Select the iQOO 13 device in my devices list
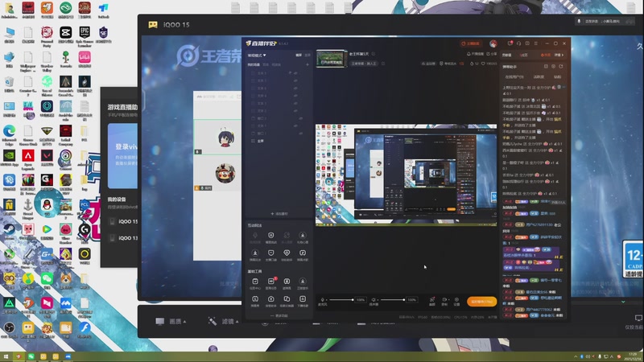Viewport: 644px width, 362px height. click(123, 237)
